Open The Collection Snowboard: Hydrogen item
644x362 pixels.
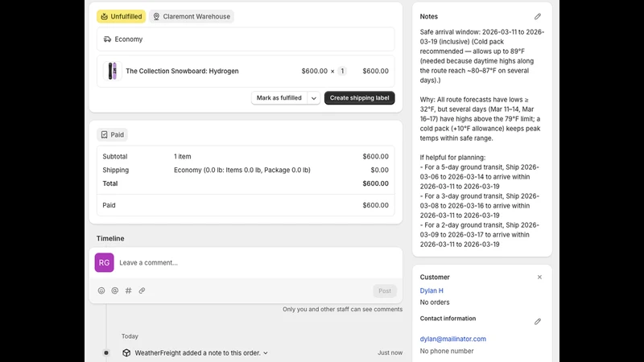[x=182, y=71]
